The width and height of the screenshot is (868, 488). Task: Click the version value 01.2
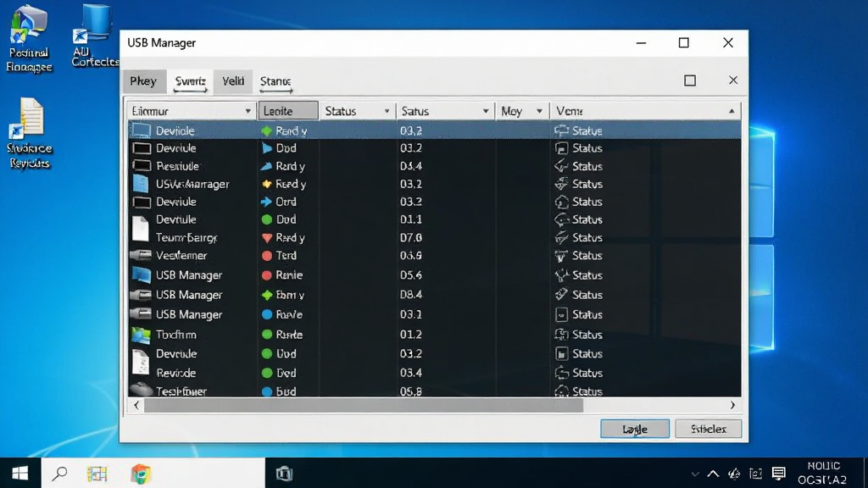[x=411, y=334]
